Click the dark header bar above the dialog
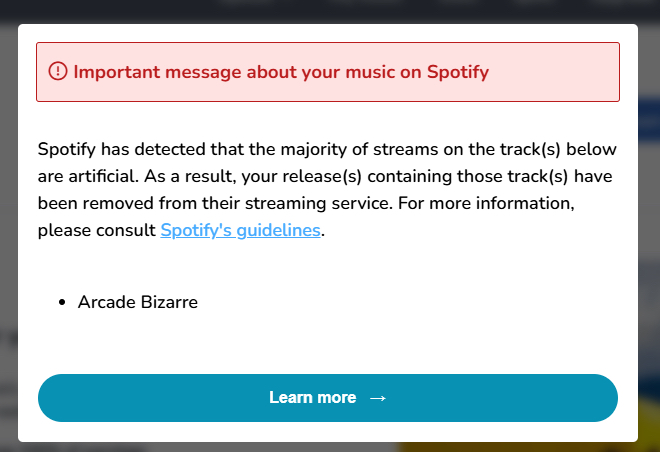 [330, 10]
